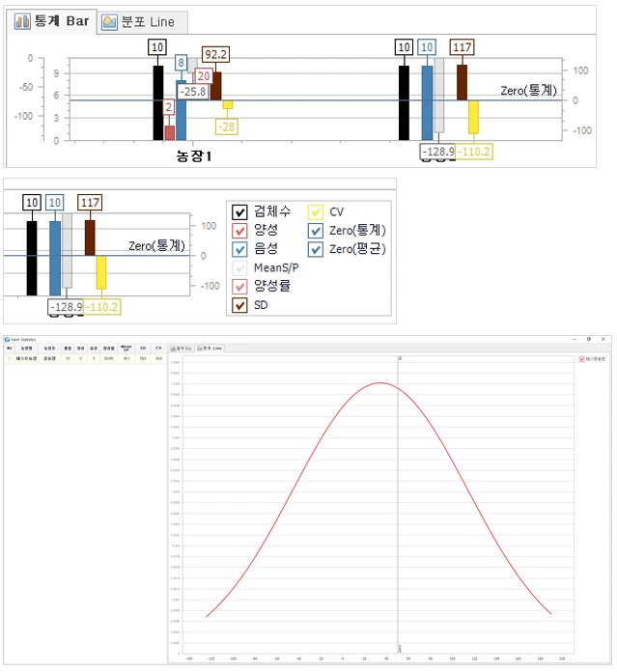Click the 농장1 axis label
617x672 pixels.
pos(194,155)
